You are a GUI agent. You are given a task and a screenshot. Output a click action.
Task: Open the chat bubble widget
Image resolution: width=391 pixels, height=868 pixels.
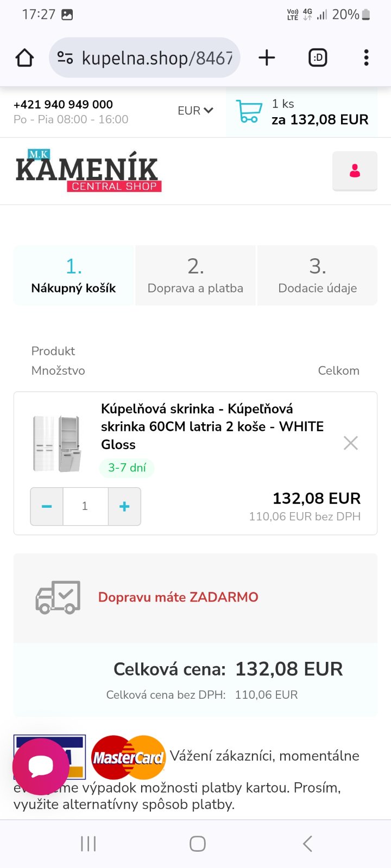[41, 766]
